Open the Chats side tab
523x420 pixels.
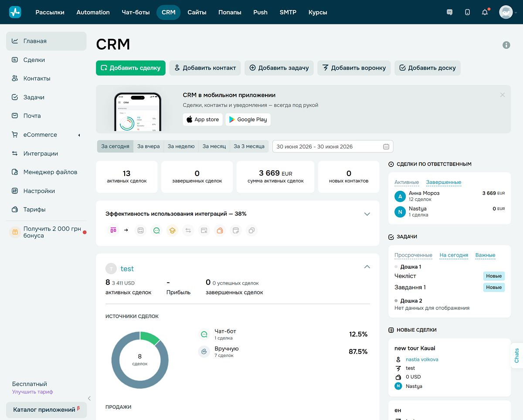[516, 356]
